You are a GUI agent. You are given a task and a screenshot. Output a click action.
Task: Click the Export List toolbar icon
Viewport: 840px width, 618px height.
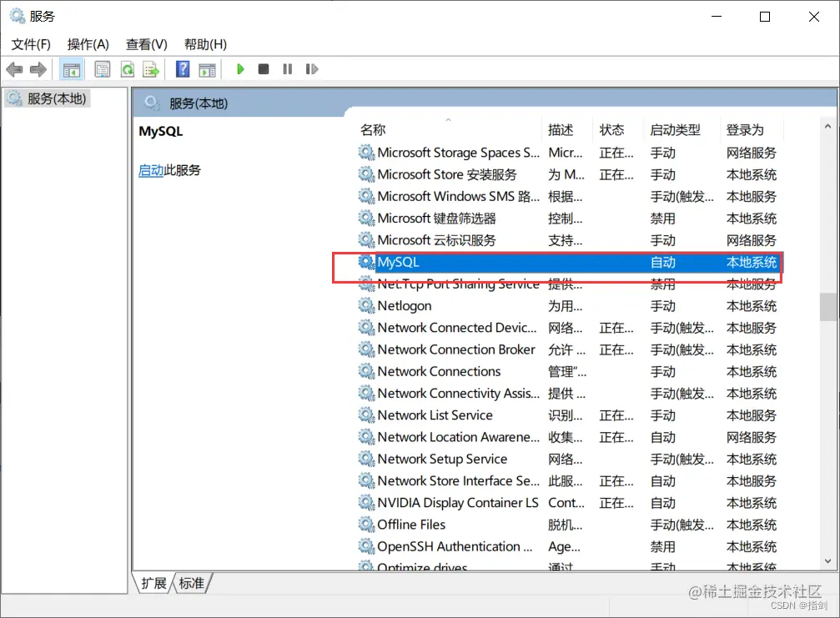pos(151,69)
